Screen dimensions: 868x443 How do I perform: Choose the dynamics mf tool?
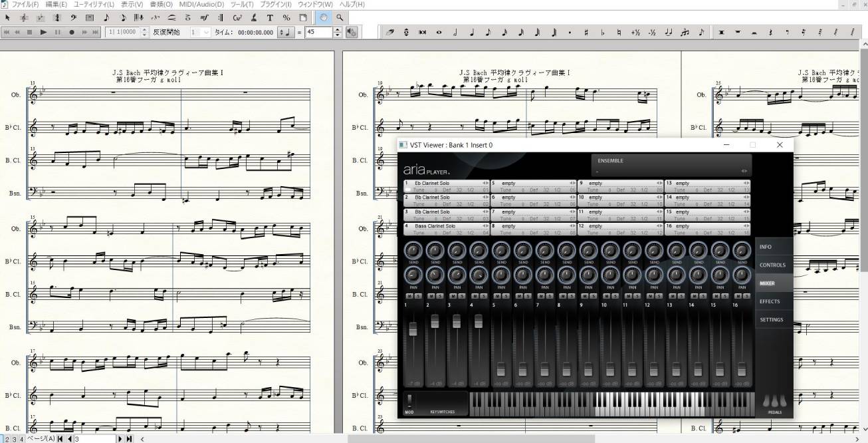coord(204,17)
